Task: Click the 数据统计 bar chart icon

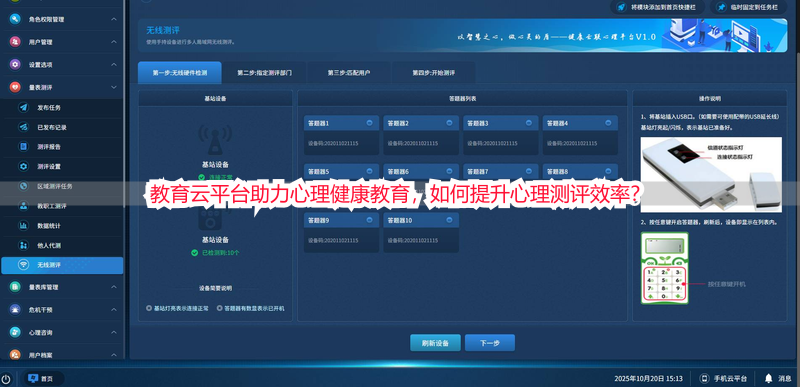Action: 23,225
